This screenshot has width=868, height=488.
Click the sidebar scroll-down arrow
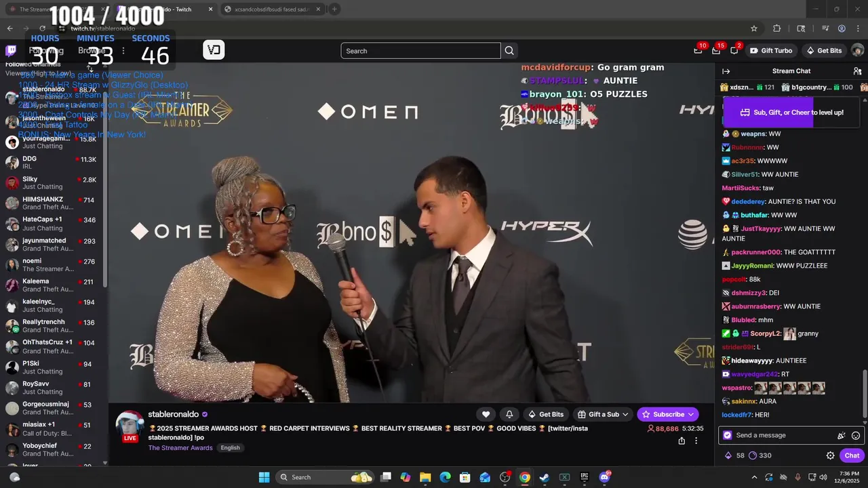pos(105,463)
